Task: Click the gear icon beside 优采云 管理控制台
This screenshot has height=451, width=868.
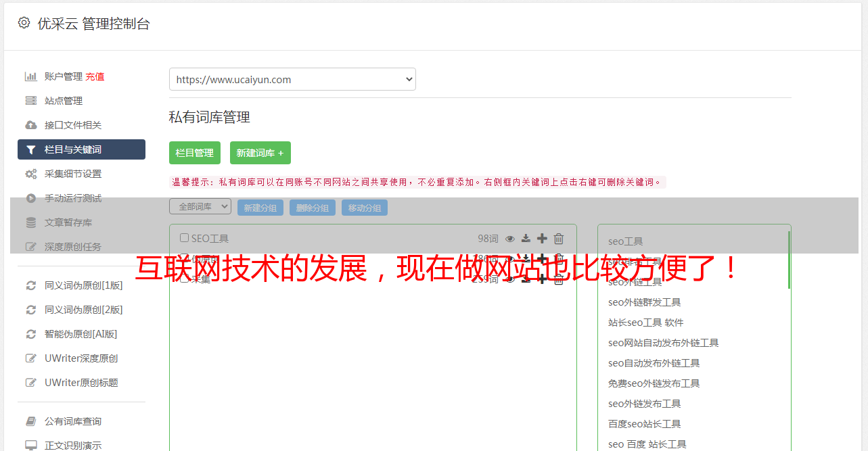Action: 24,23
